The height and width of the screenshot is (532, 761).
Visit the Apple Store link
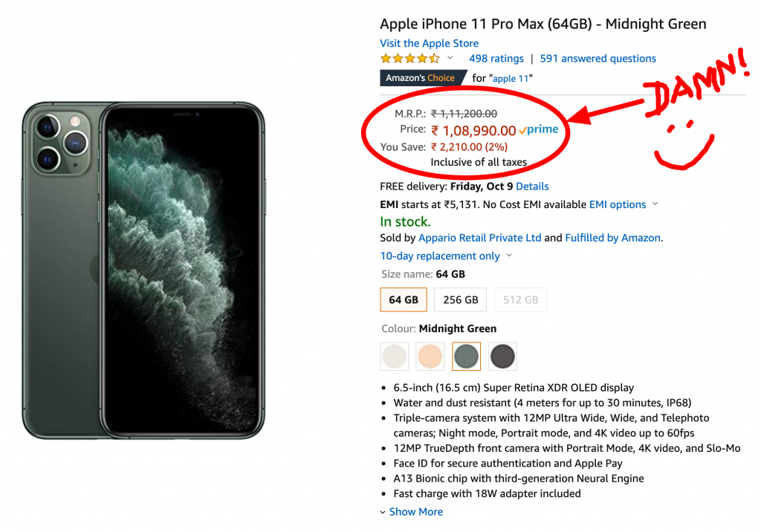click(x=429, y=44)
